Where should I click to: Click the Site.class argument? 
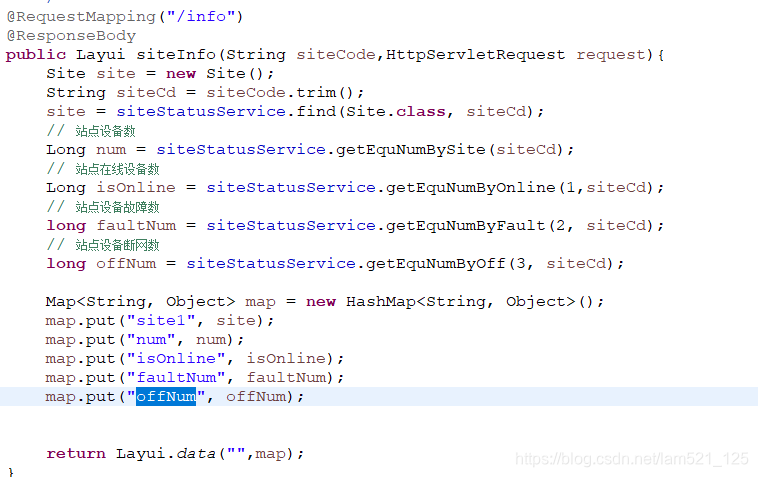396,112
